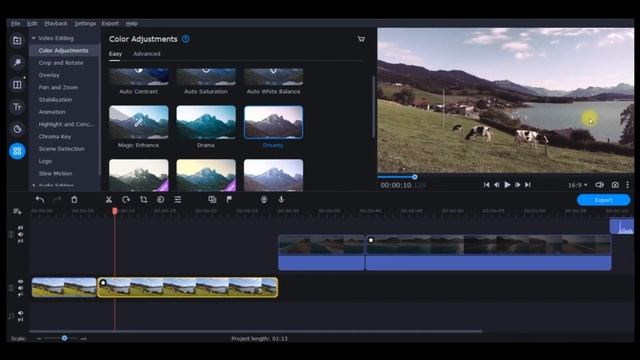Open the Export menu
Viewport: 640px width, 360px height.
coord(110,23)
